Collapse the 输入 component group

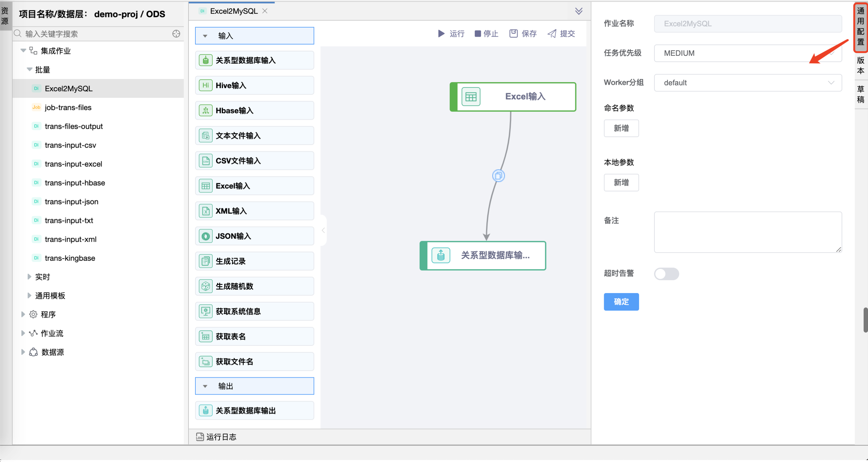tap(205, 36)
